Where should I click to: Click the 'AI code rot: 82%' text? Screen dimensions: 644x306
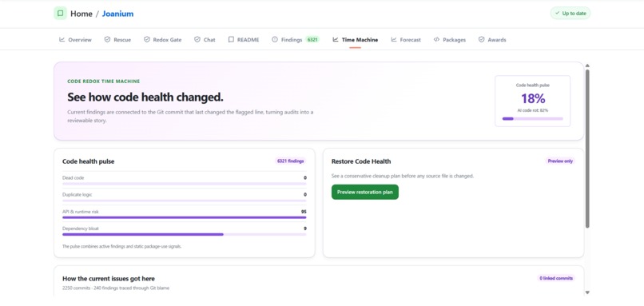coord(533,110)
